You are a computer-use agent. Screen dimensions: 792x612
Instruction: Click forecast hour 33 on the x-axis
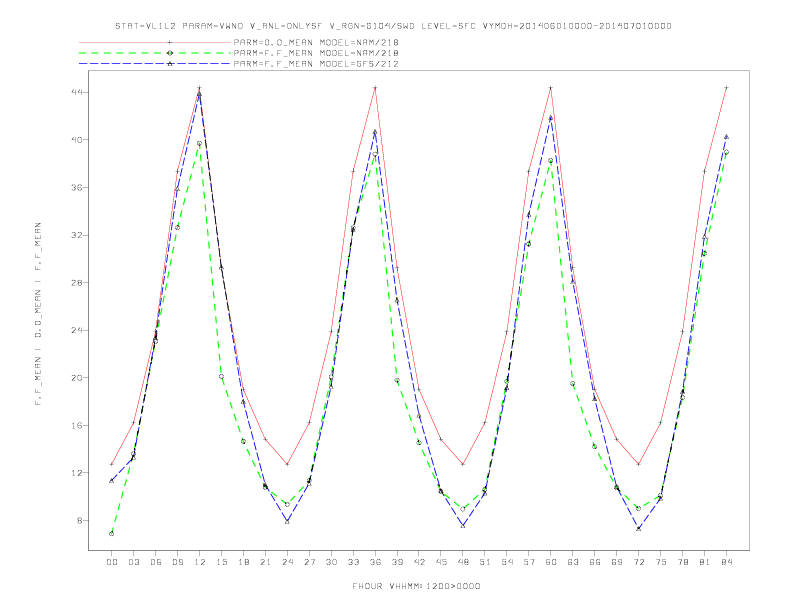tap(353, 562)
